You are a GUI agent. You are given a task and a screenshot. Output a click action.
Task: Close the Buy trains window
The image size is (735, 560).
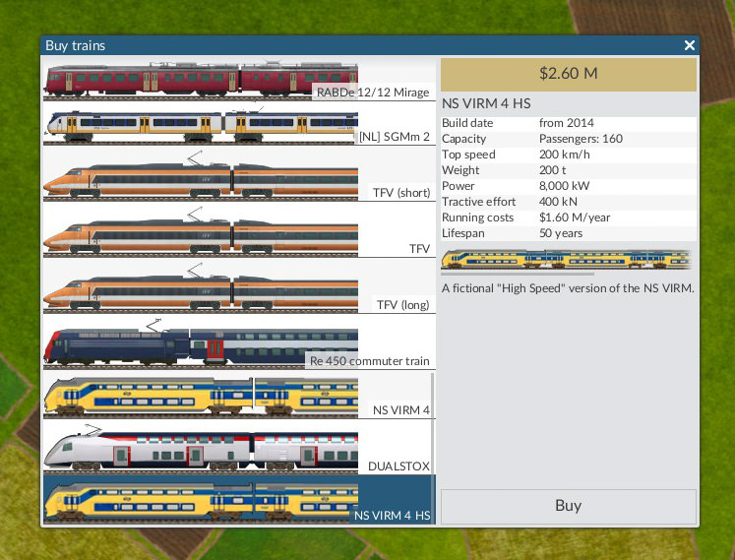(x=689, y=45)
